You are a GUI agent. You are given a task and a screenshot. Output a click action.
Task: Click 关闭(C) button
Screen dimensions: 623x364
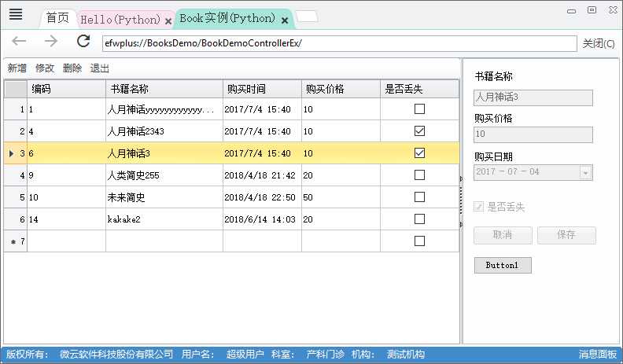point(599,43)
